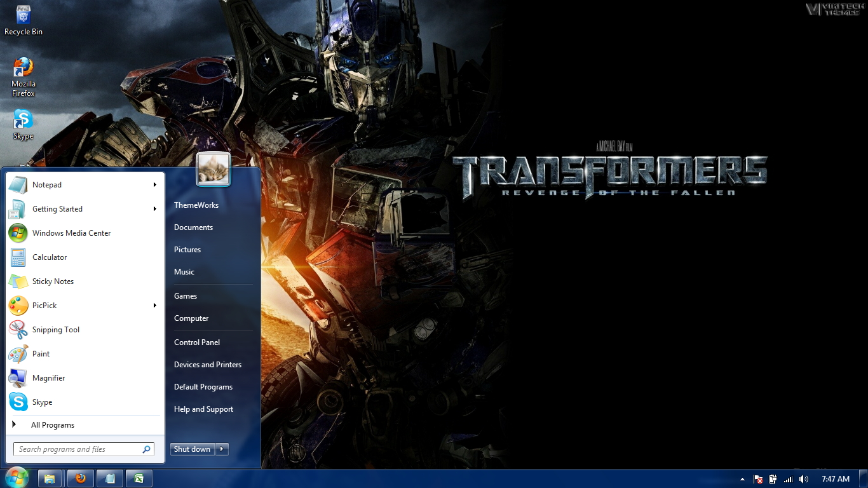Click the Shut down button
Screen dimensions: 868x488
(x=192, y=449)
